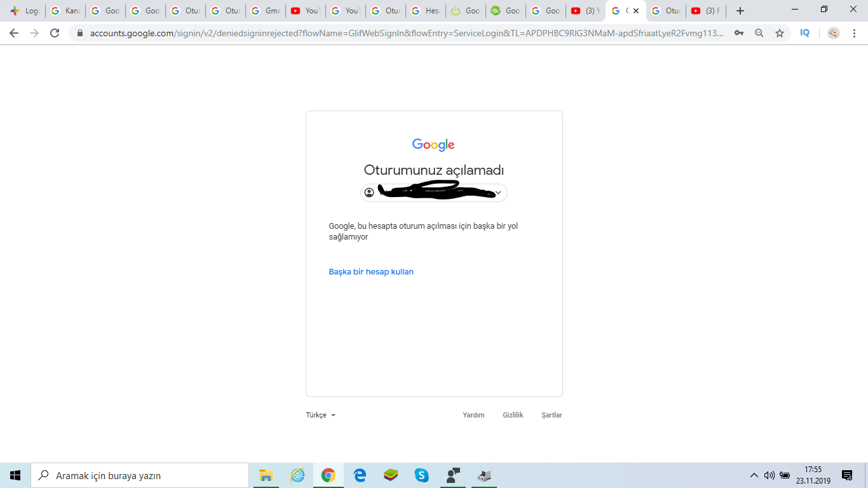Open saved password key icon

(x=739, y=33)
